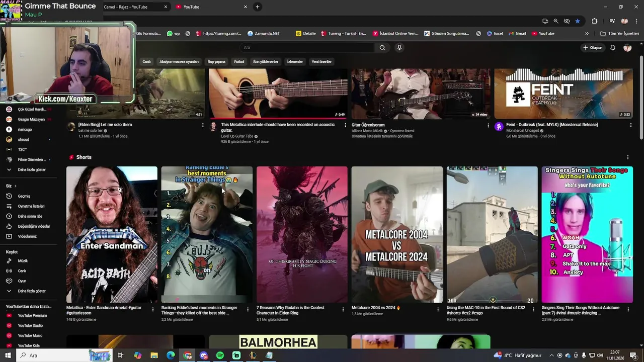The width and height of the screenshot is (644, 362).
Task: Select the Son yüklenenler chip
Action: [x=266, y=62]
